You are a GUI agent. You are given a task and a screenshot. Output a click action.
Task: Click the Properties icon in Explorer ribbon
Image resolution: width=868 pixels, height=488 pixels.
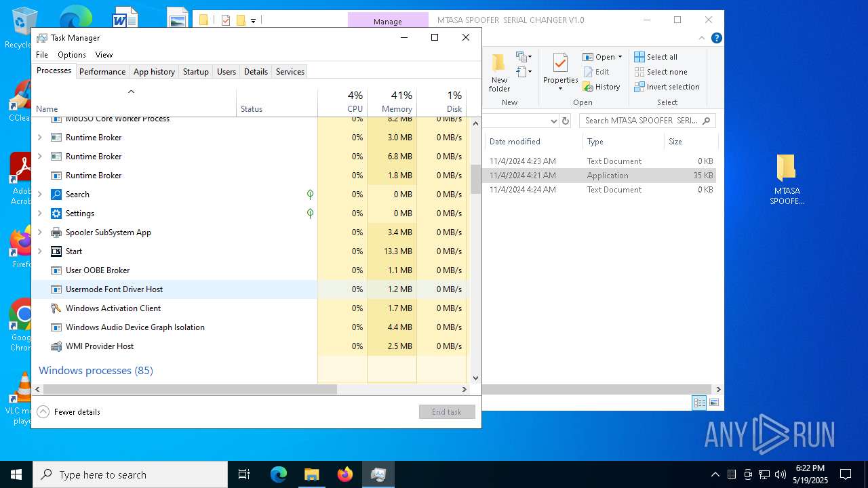click(x=560, y=63)
